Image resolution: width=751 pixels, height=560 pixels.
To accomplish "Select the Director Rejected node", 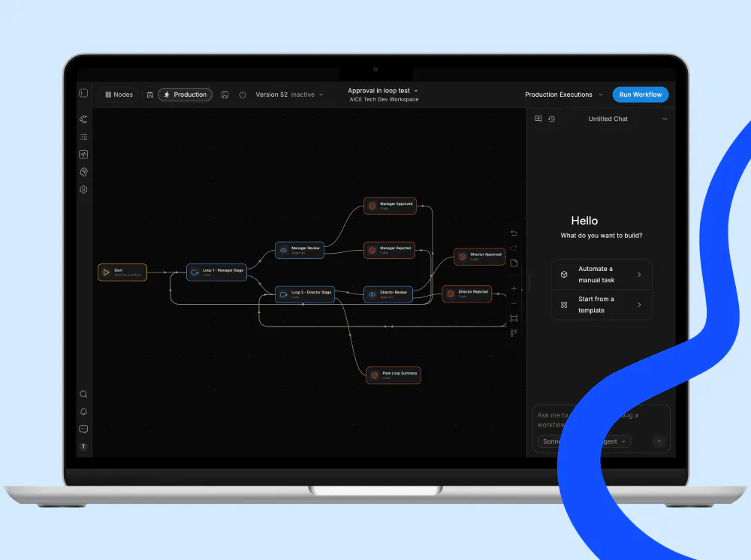I will point(466,294).
